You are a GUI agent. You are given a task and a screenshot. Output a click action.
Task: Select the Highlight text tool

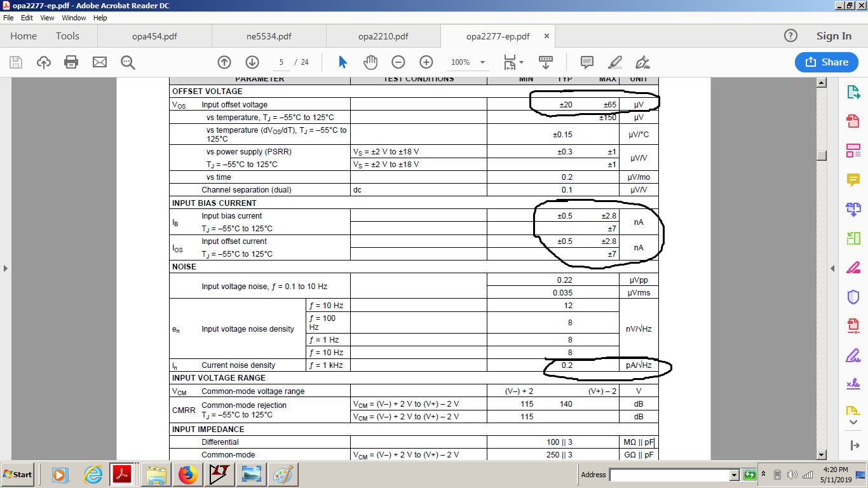click(x=614, y=62)
